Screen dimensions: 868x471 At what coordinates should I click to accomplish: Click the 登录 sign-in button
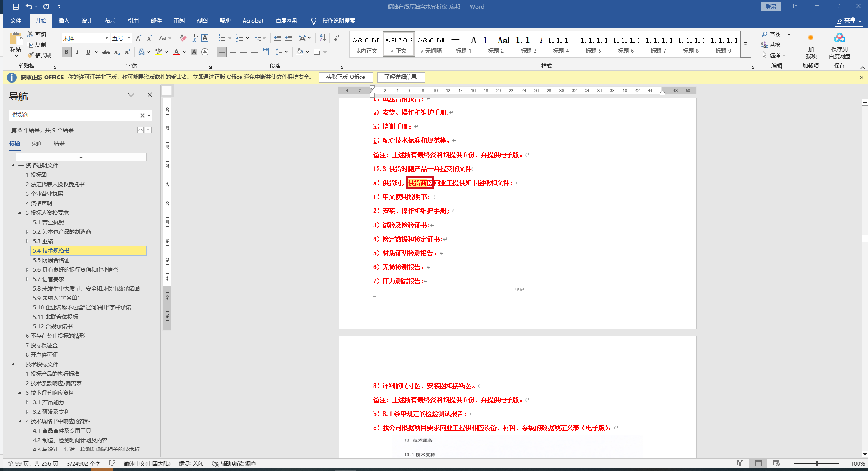click(771, 6)
